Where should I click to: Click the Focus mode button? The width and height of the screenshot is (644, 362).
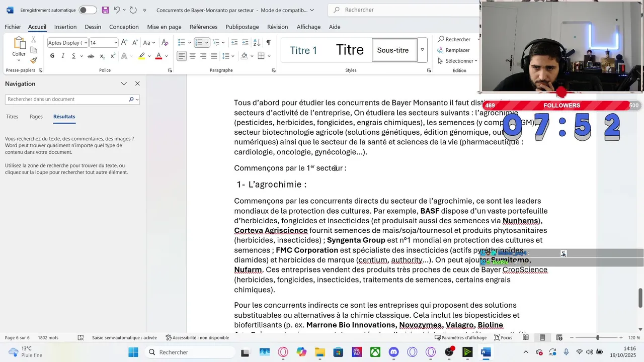pos(503,338)
